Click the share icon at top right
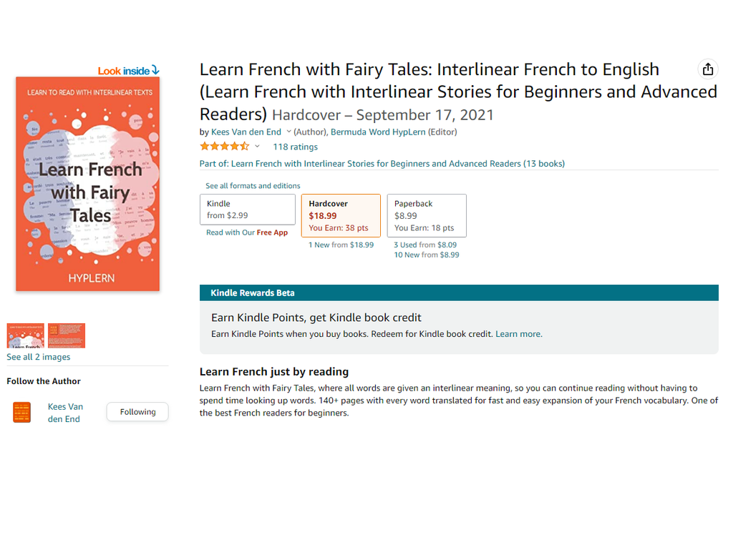Image resolution: width=733 pixels, height=560 pixels. (707, 69)
